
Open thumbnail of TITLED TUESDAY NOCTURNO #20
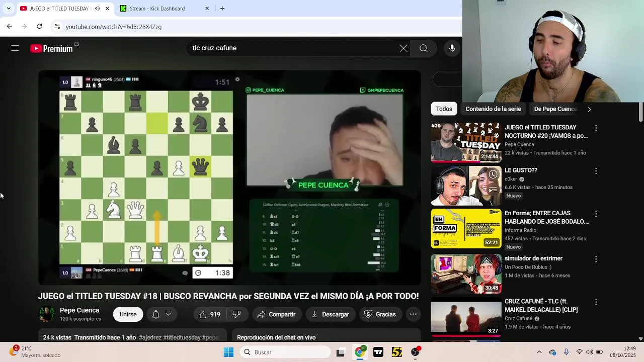466,143
